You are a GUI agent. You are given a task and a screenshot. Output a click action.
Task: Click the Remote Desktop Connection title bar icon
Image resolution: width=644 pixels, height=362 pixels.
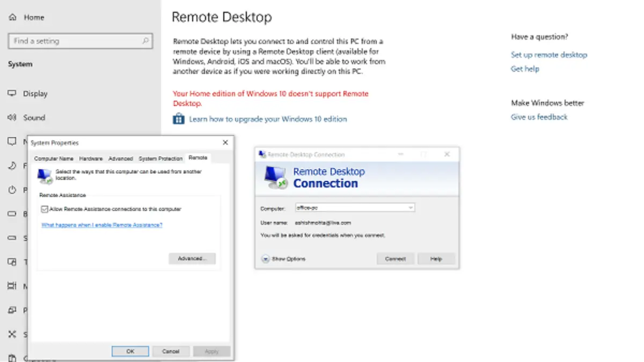point(262,154)
